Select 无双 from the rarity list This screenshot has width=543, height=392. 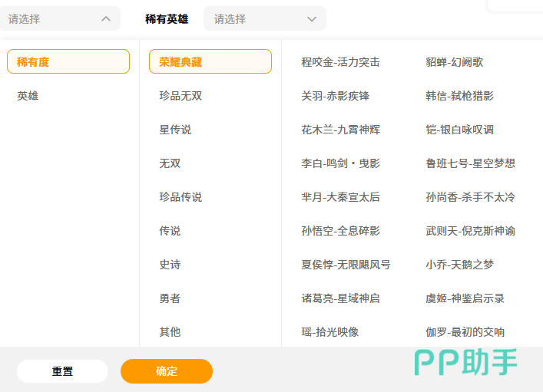[170, 163]
